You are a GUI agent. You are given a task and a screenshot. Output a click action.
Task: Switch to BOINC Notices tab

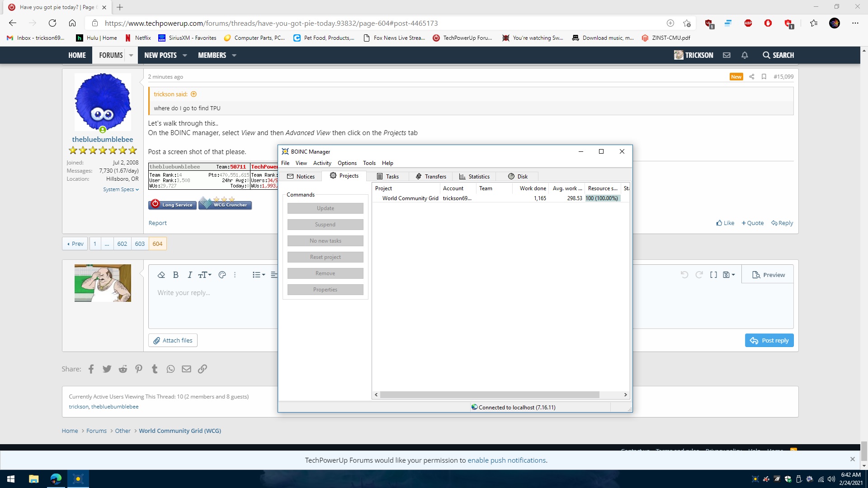301,177
